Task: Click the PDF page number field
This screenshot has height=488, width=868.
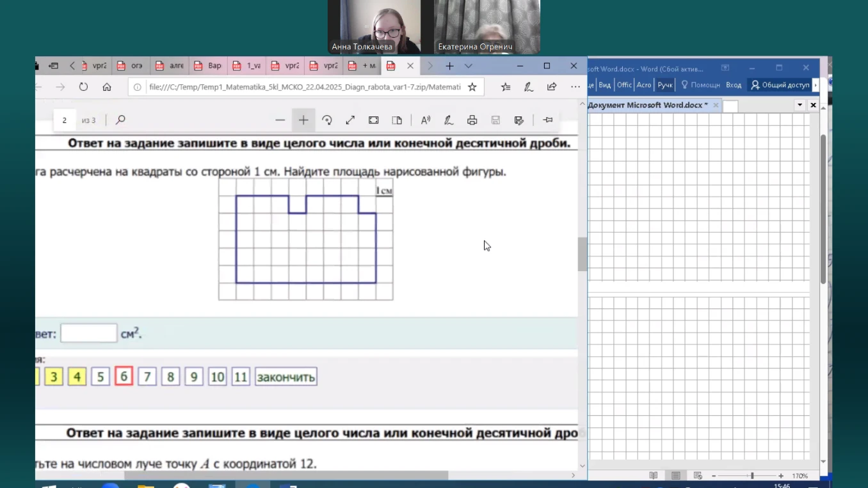Action: tap(64, 120)
